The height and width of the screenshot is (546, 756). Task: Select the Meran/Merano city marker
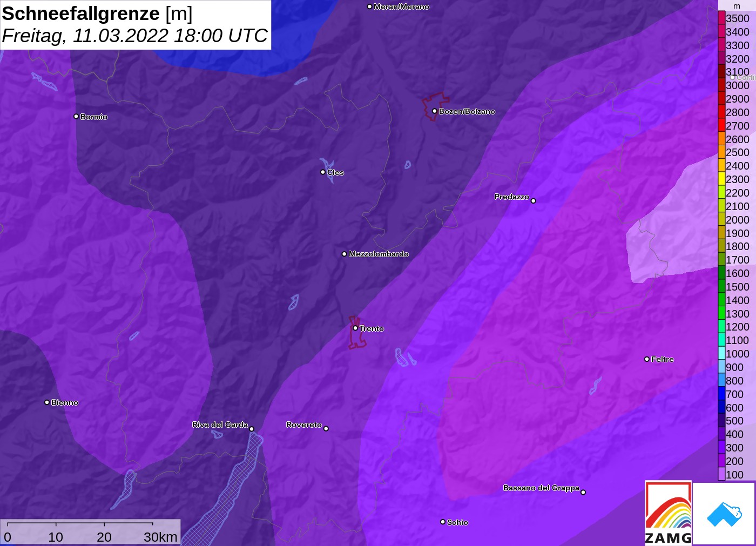(x=369, y=6)
